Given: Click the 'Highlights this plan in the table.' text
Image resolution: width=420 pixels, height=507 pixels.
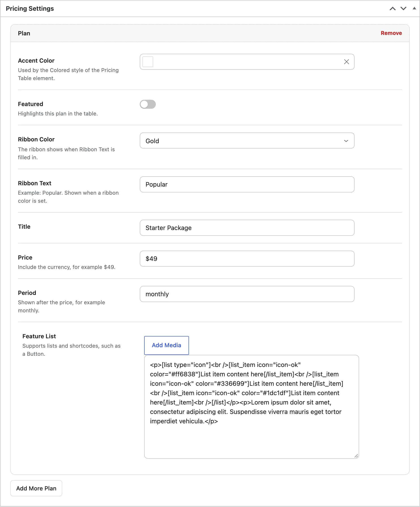Looking at the screenshot, I should pos(58,113).
